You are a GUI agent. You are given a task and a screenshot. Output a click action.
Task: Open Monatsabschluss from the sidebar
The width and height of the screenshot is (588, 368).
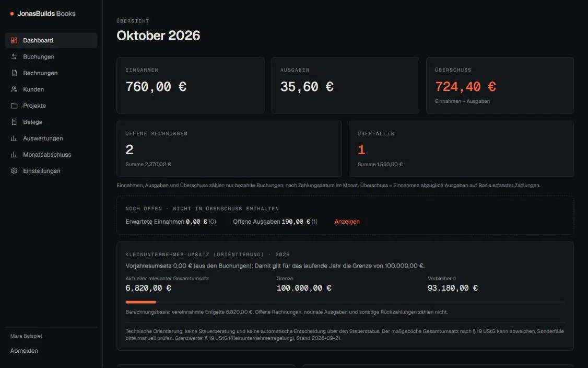tap(51, 155)
